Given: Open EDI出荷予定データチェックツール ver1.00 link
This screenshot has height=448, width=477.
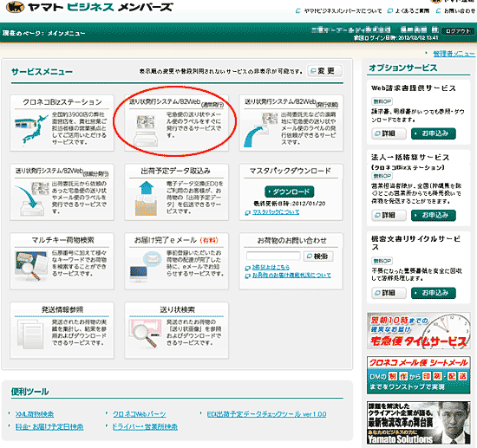Looking at the screenshot, I should (x=266, y=414).
